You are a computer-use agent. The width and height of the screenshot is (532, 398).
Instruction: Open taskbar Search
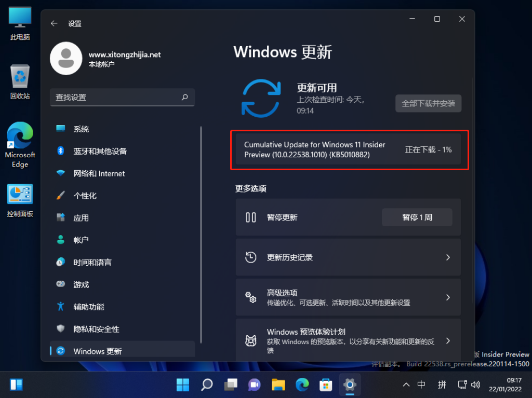[207, 385]
